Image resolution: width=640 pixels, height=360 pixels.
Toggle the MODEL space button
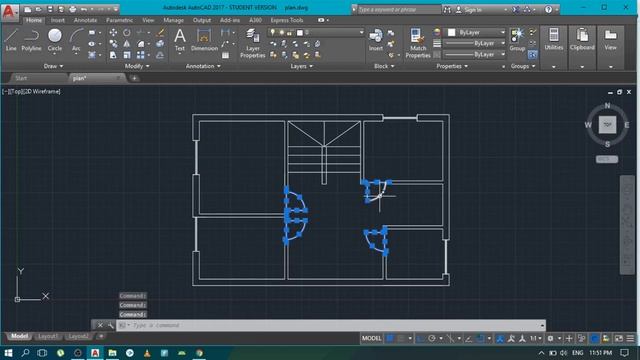[x=371, y=338]
